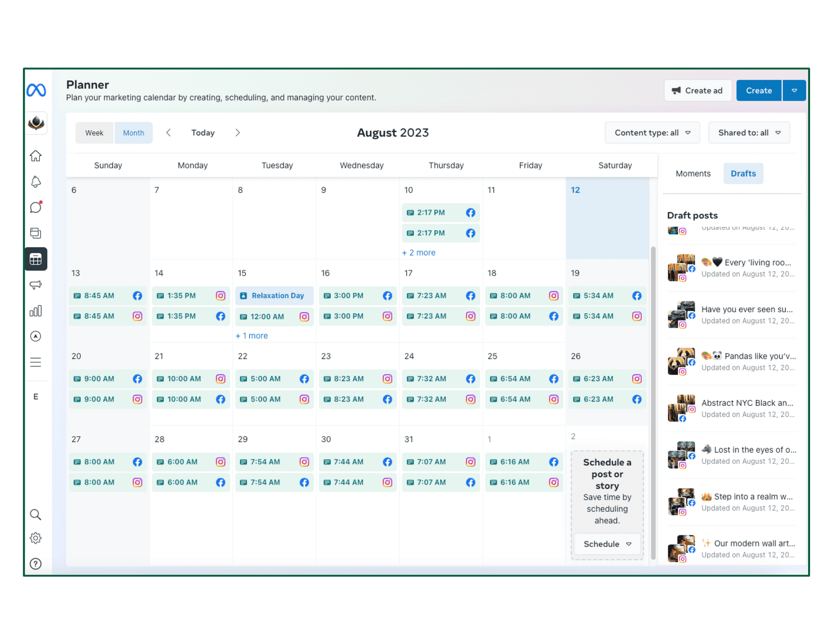This screenshot has width=833, height=644.
Task: Open the Content type filter dropdown
Action: (652, 133)
